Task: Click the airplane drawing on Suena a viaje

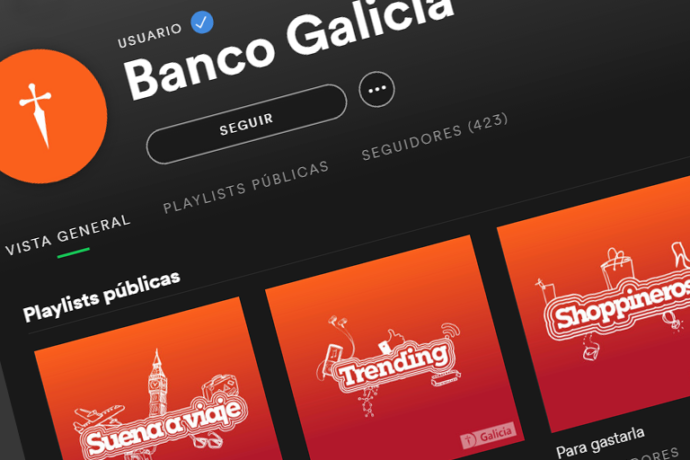Action: click(x=99, y=416)
